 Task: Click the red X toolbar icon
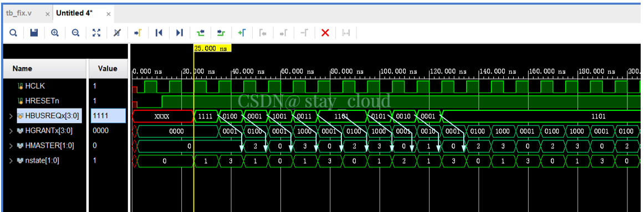(325, 33)
